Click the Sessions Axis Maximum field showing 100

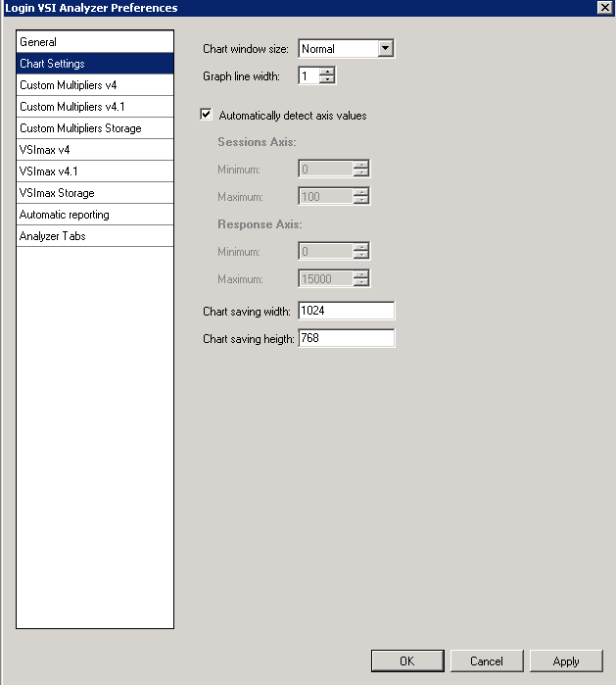[x=326, y=196]
